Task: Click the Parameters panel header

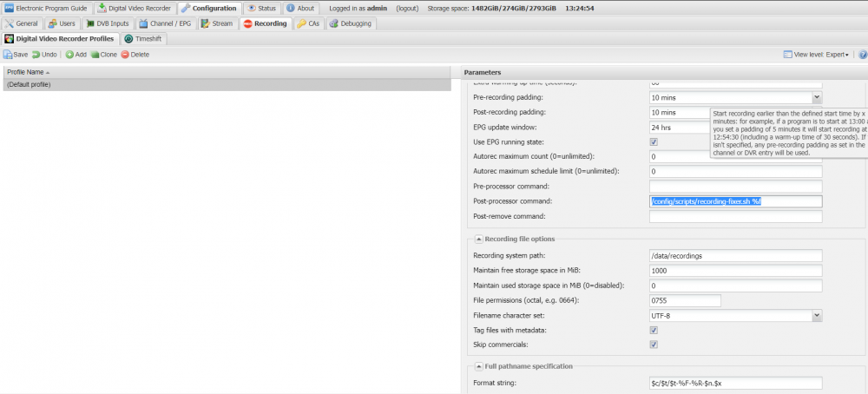Action: [x=664, y=73]
